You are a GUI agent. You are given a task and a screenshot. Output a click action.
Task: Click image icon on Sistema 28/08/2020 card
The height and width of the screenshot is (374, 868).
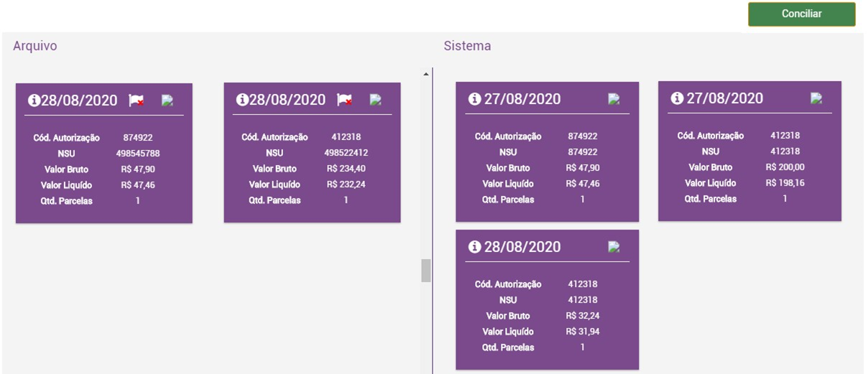coord(614,247)
